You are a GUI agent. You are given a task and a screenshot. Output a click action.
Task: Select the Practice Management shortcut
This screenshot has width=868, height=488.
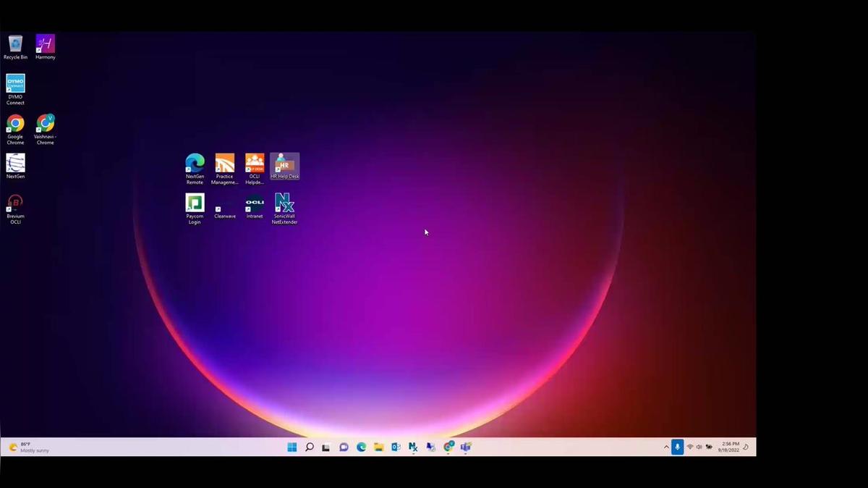pos(224,163)
